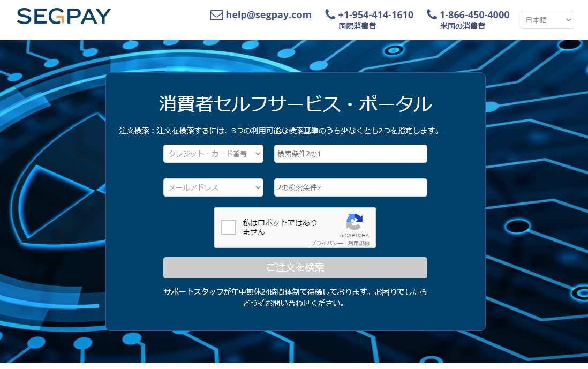The image size is (588, 369).
Task: Click the phone icon next to +1-954-414-1610
Action: (x=330, y=14)
